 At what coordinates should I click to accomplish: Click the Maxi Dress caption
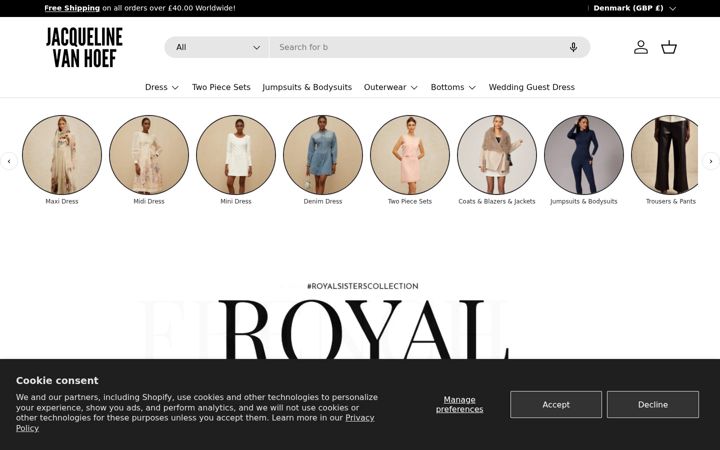click(x=62, y=201)
